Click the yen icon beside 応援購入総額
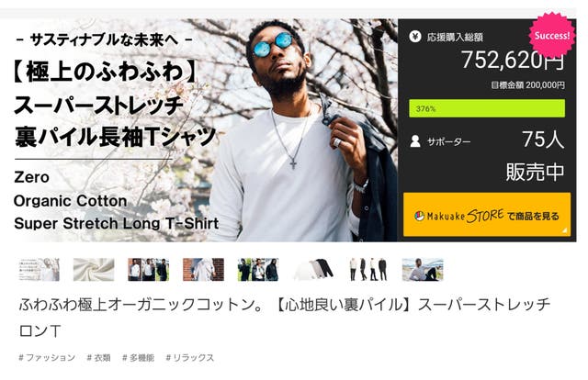The image size is (588, 380). (415, 37)
